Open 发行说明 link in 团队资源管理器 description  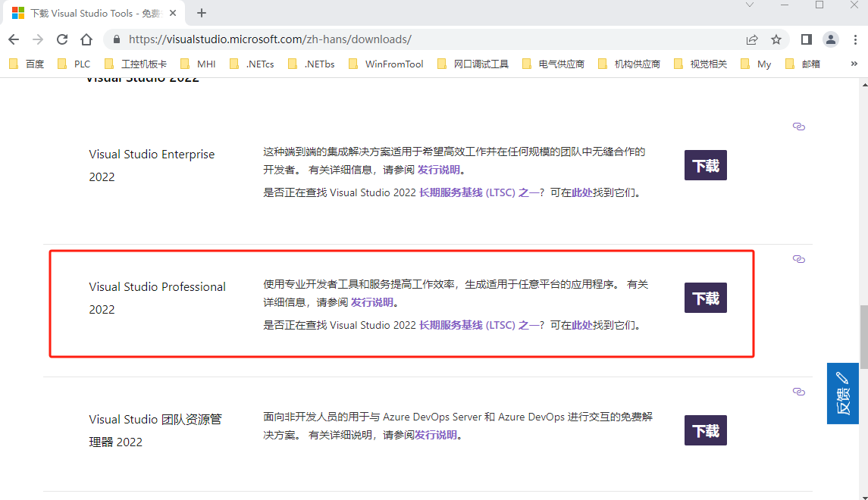pyautogui.click(x=436, y=436)
